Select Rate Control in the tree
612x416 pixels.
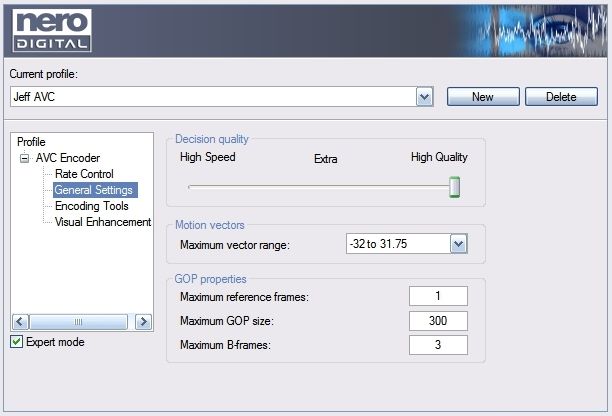click(84, 174)
